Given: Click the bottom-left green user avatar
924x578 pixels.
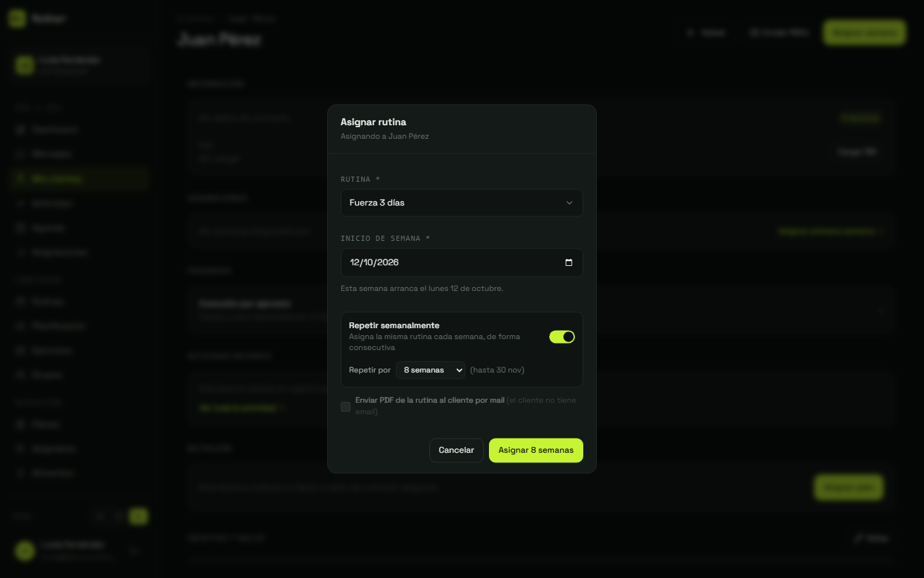Looking at the screenshot, I should (x=25, y=550).
